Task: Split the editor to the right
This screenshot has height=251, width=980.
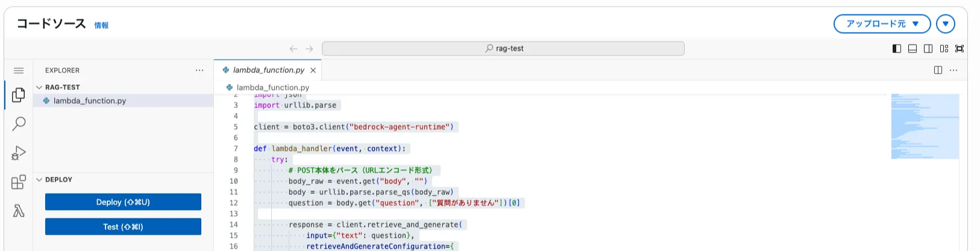Action: pos(938,71)
